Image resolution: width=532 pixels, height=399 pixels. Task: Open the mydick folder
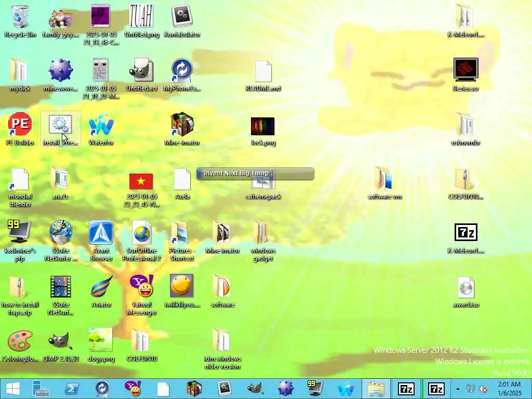pos(20,75)
